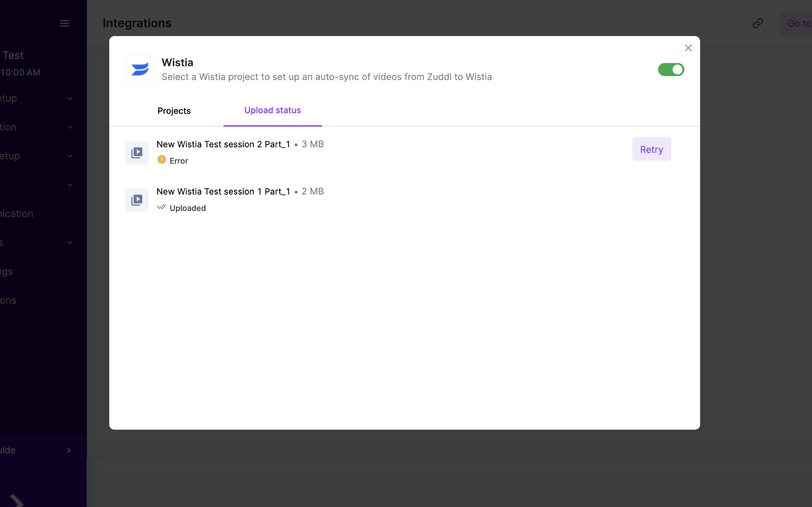Viewport: 812px width, 507px height.
Task: Expand the second sidebar section chevron
Action: (70, 127)
